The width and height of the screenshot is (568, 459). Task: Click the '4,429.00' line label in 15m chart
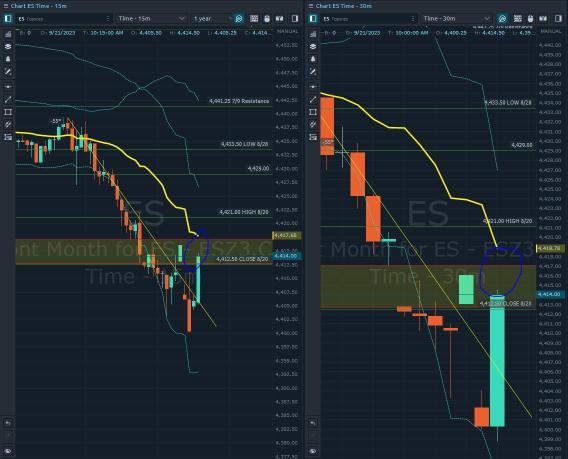(x=258, y=168)
